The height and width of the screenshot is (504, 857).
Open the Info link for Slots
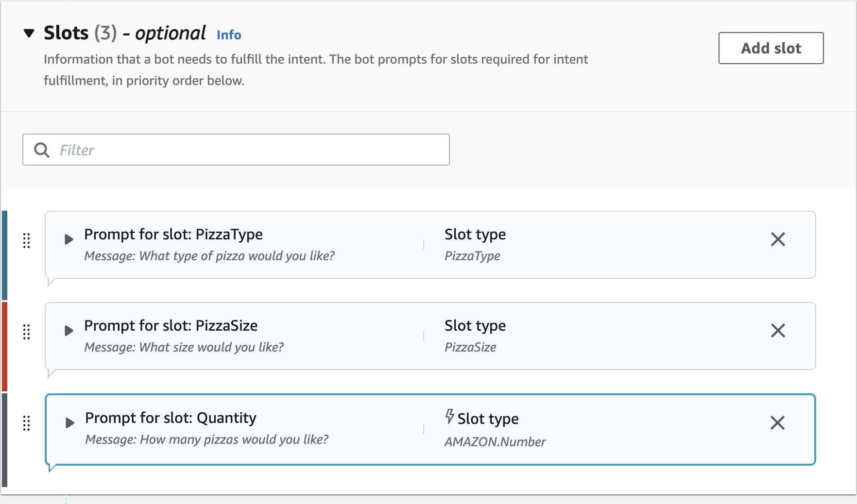(229, 35)
